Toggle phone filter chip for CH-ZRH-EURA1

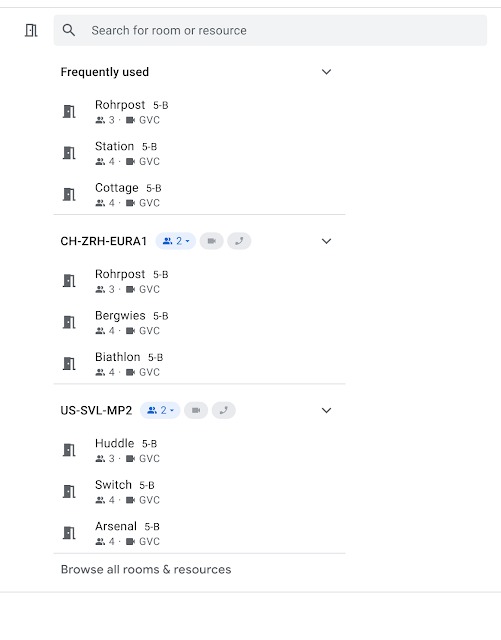point(239,241)
